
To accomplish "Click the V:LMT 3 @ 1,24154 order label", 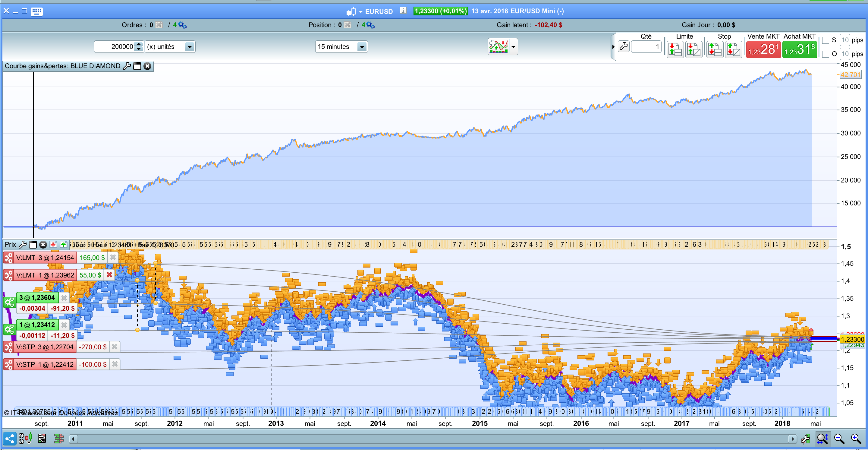I will tap(45, 258).
